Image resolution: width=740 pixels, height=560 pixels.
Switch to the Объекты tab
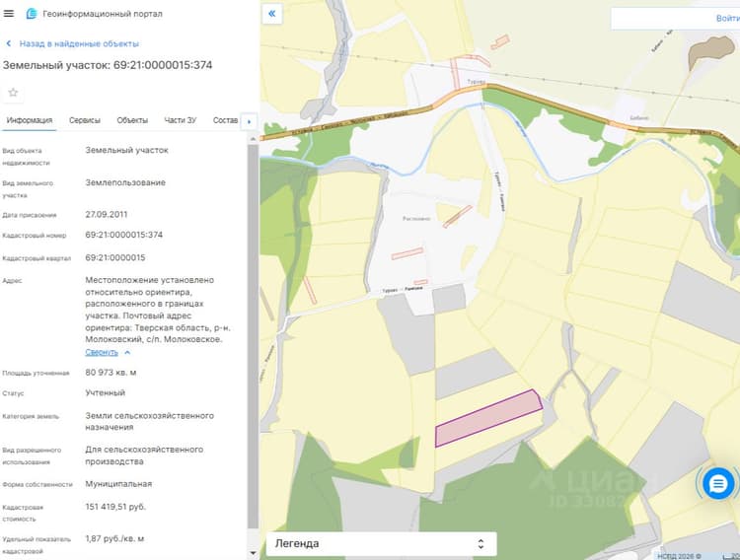point(132,120)
